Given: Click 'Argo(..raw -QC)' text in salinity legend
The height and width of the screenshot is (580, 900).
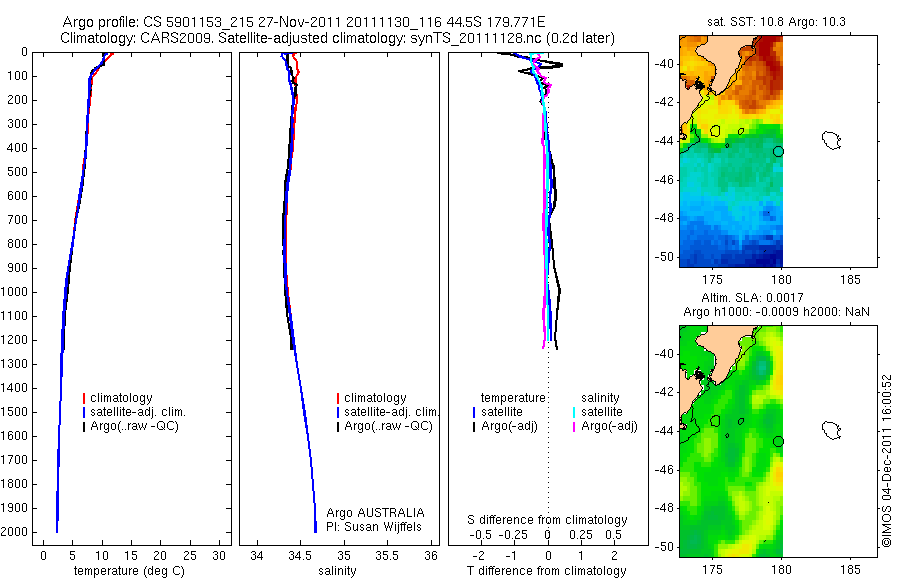Looking at the screenshot, I should point(389,426).
